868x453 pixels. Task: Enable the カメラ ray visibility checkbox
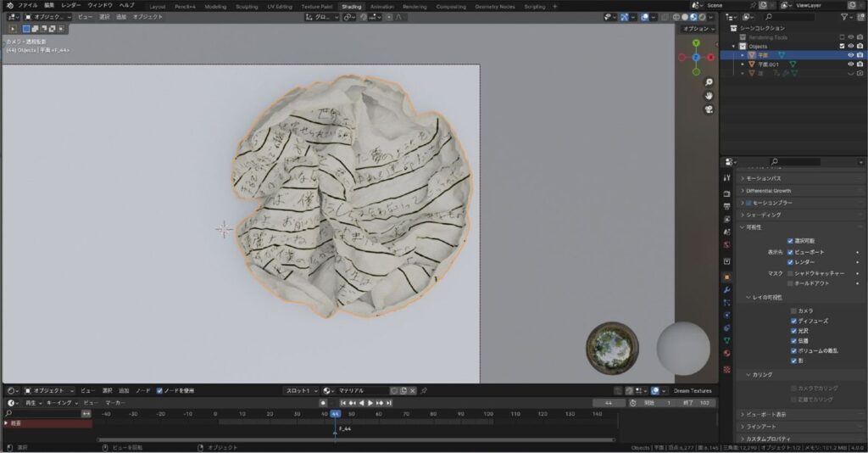tap(793, 310)
